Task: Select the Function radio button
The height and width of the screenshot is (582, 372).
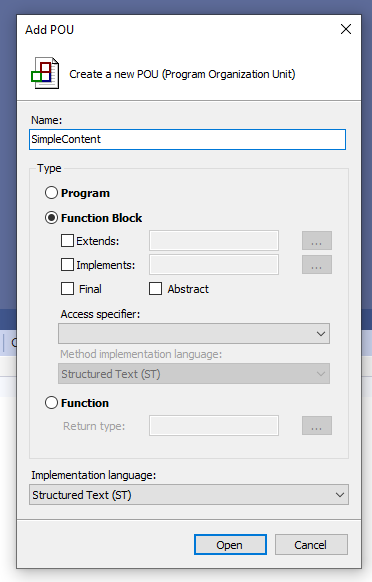Action: (51, 402)
